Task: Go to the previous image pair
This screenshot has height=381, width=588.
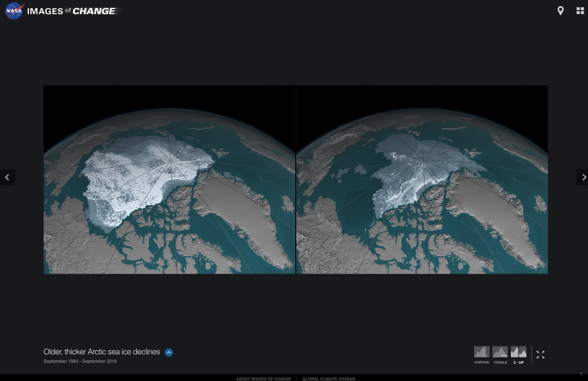Action: 7,177
